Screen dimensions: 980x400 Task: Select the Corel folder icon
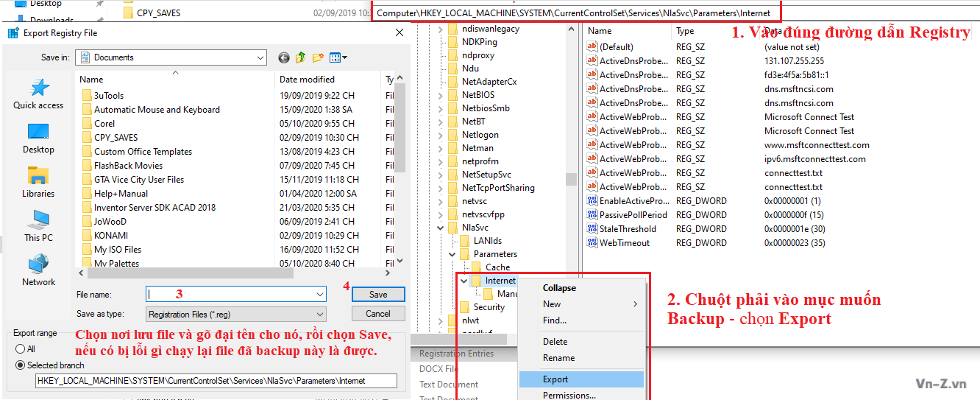pyautogui.click(x=86, y=124)
